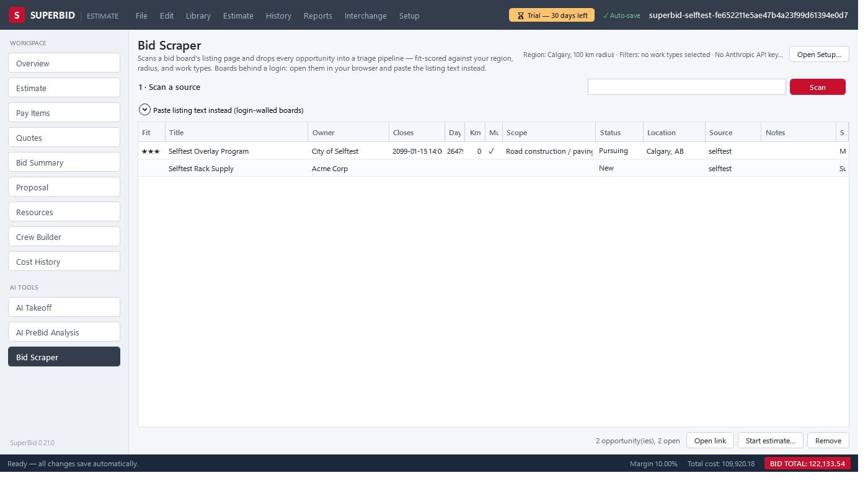Click the BID TOTAL 122,133.54 badge
868x496 pixels.
807,463
